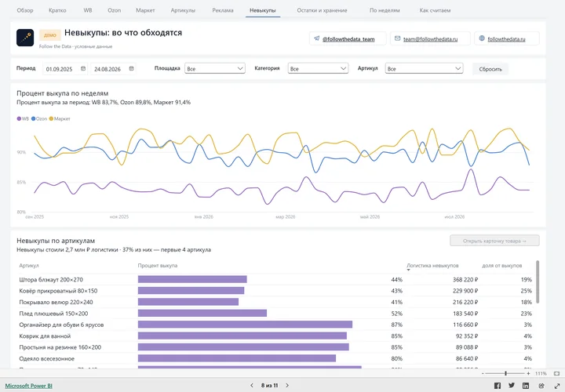Select row Коврик для ванной
The image size is (565, 392).
[275, 336]
